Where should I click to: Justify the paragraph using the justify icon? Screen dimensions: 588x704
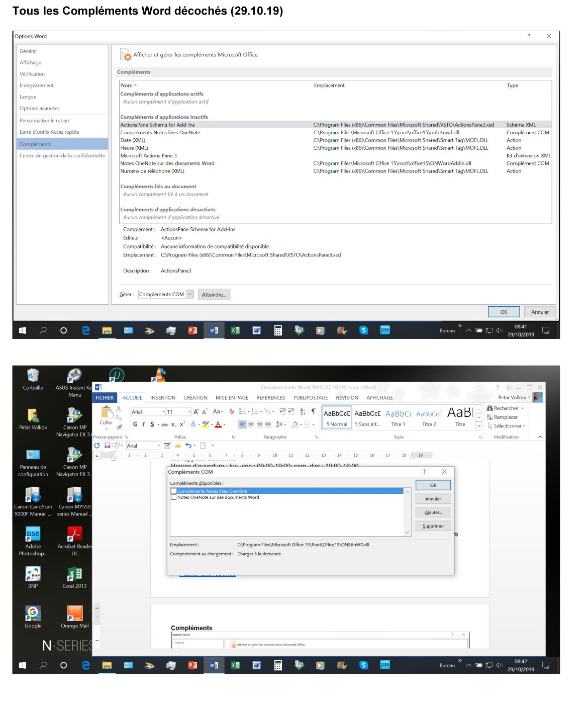coord(268,424)
